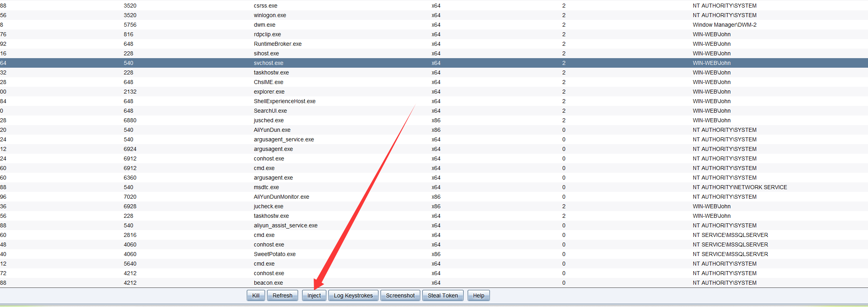
Task: Choose the dwm.exe process entry
Action: tap(265, 25)
